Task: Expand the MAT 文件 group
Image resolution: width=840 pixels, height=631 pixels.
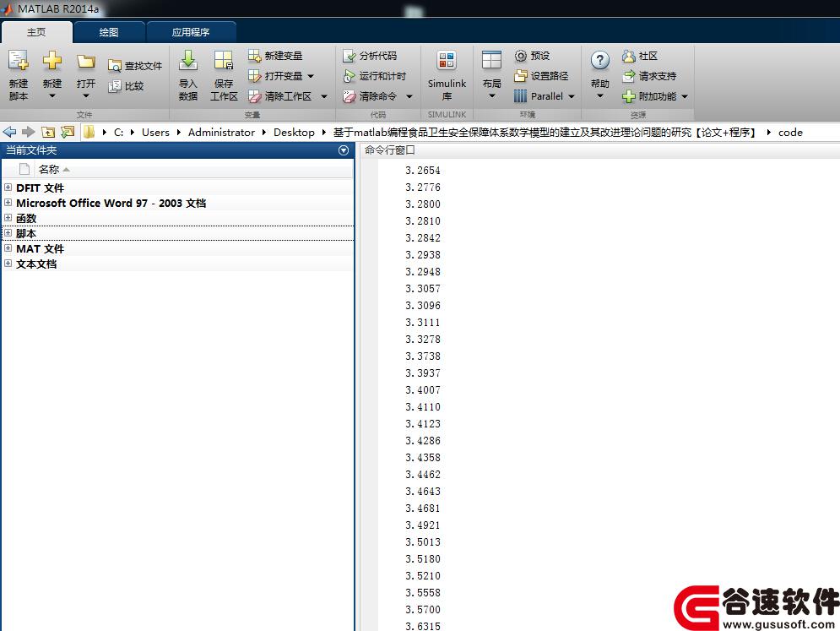Action: (8, 248)
